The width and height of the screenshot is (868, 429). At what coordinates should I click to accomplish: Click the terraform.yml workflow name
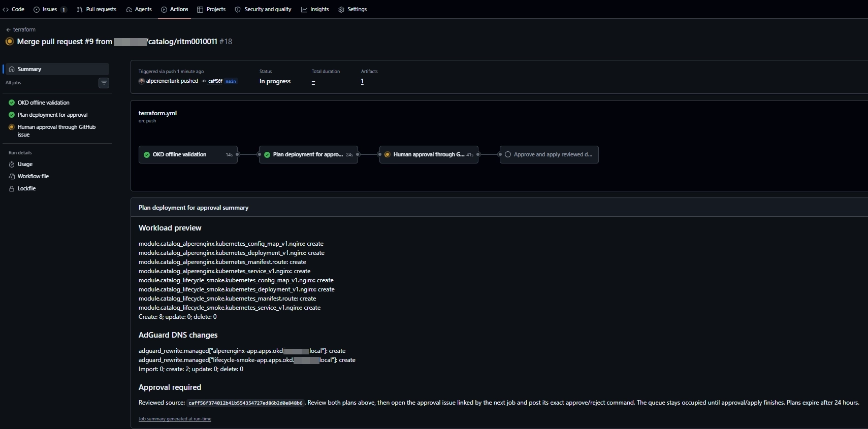tap(157, 113)
